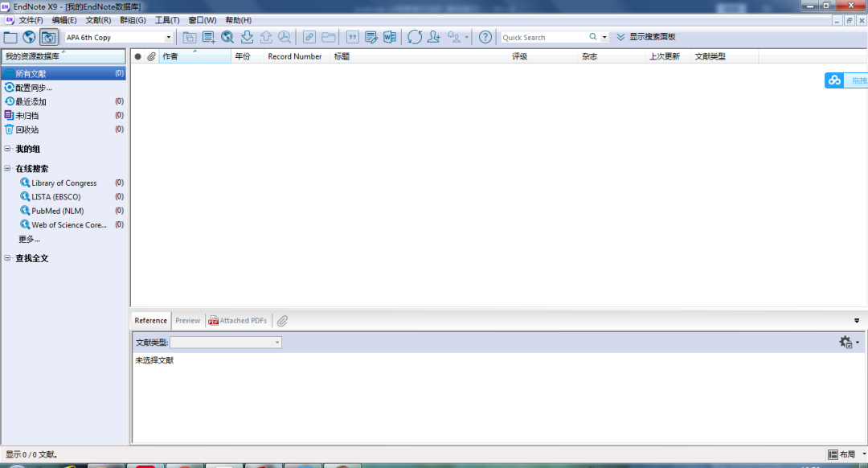Sort by attachment paperclip column
868x468 pixels.
pos(152,56)
